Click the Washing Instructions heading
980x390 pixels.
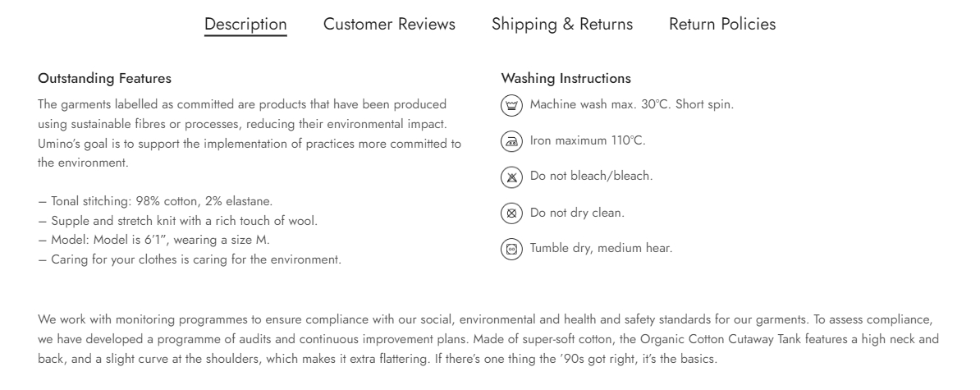566,79
